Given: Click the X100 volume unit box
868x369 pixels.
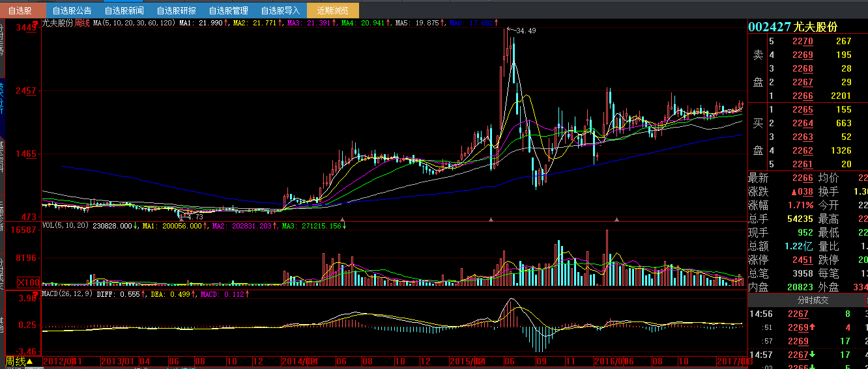Looking at the screenshot, I should coord(27,282).
